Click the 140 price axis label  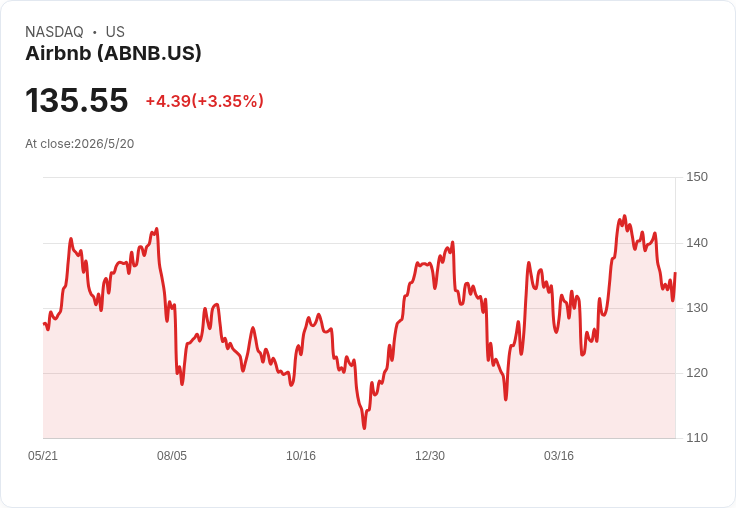tap(697, 243)
